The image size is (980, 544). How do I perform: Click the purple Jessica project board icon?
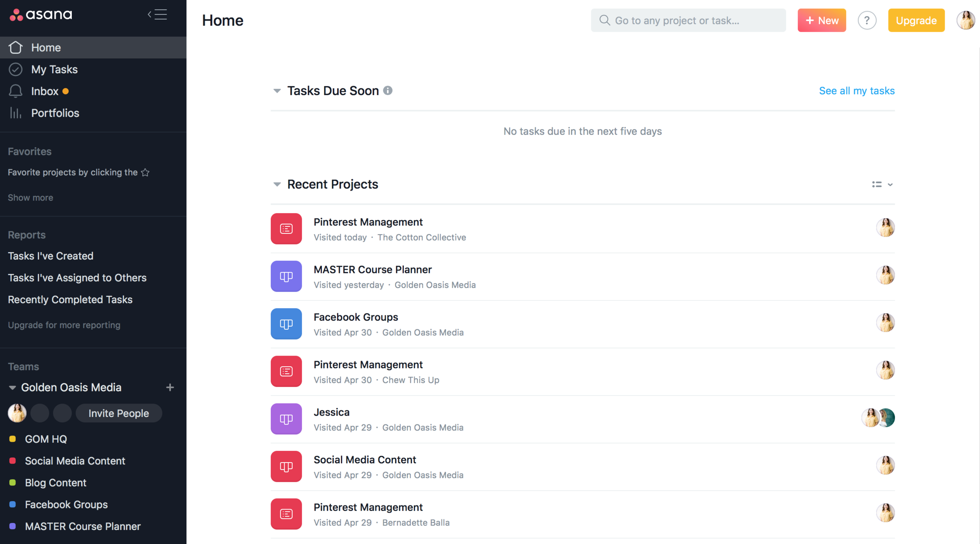[286, 419]
